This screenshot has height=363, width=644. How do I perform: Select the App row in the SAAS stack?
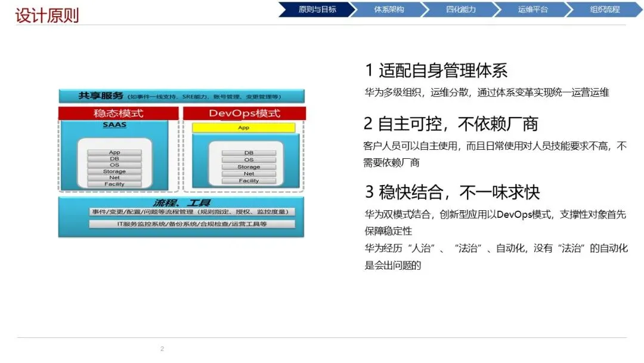(114, 152)
